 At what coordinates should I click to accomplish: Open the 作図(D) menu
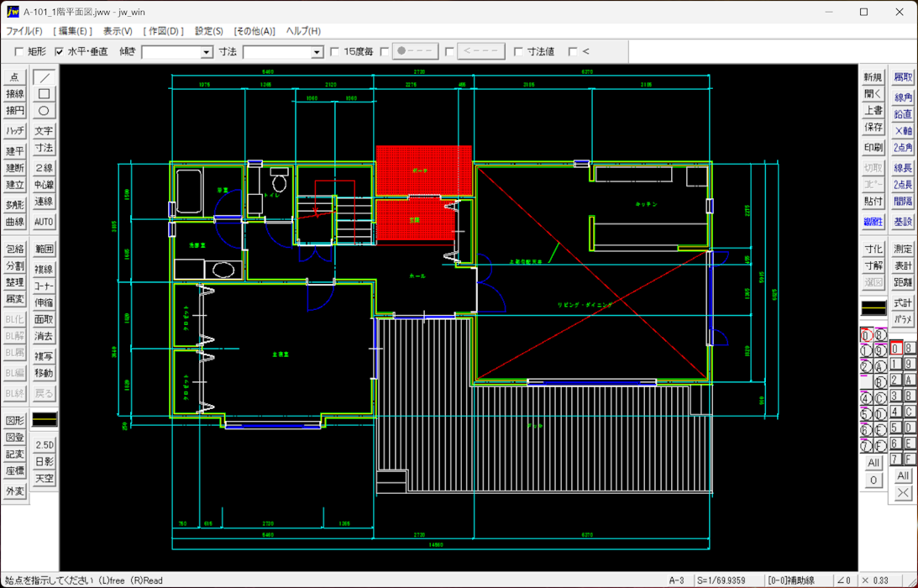tap(163, 31)
